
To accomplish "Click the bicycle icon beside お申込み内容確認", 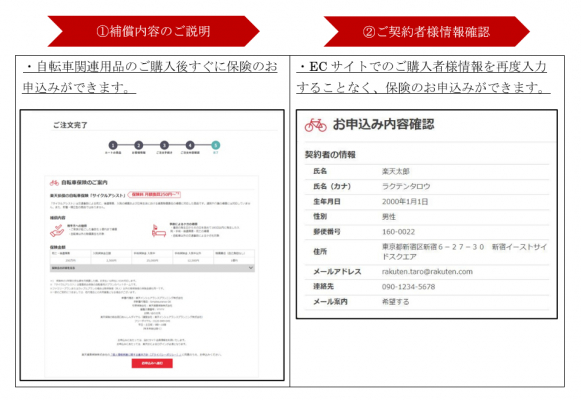I will click(316, 125).
